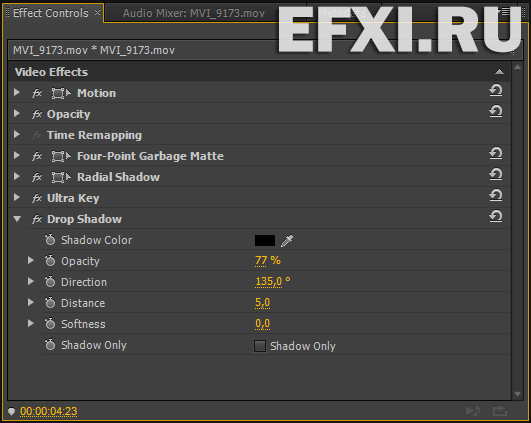Select the Ultra Key effect name
The width and height of the screenshot is (531, 423).
tap(73, 198)
